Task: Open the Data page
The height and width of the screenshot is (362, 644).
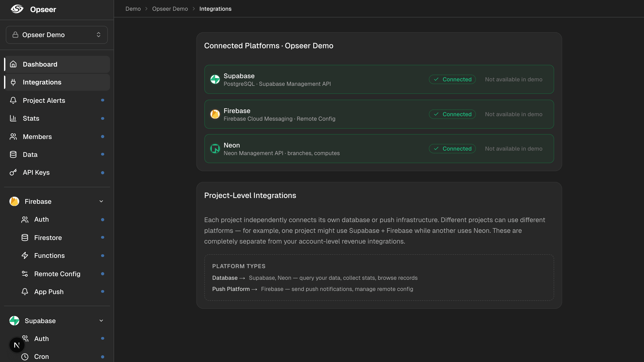Action: [x=57, y=155]
